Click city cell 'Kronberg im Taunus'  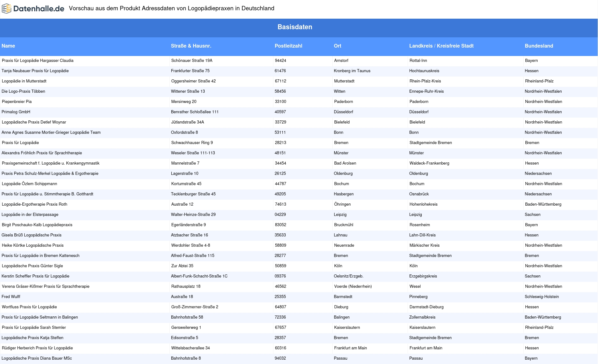click(352, 71)
